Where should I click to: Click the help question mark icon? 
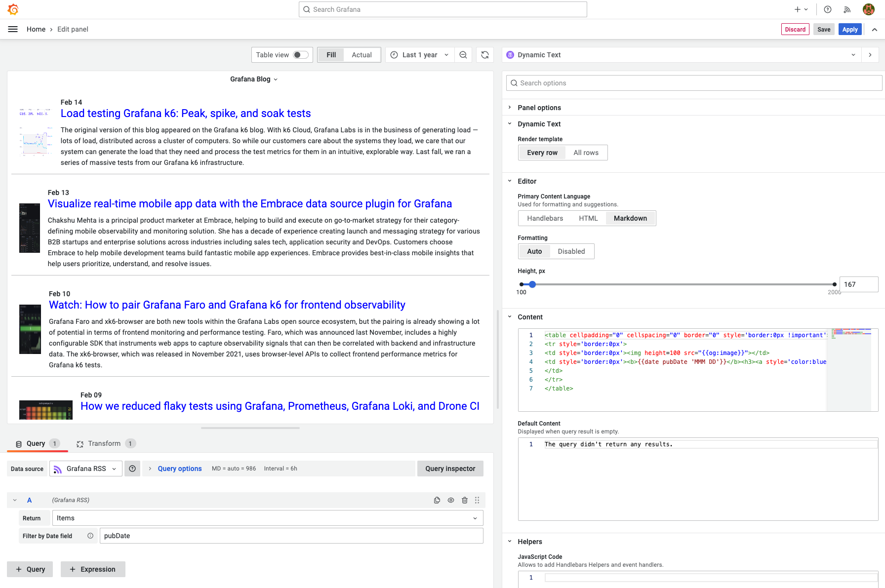pyautogui.click(x=828, y=9)
